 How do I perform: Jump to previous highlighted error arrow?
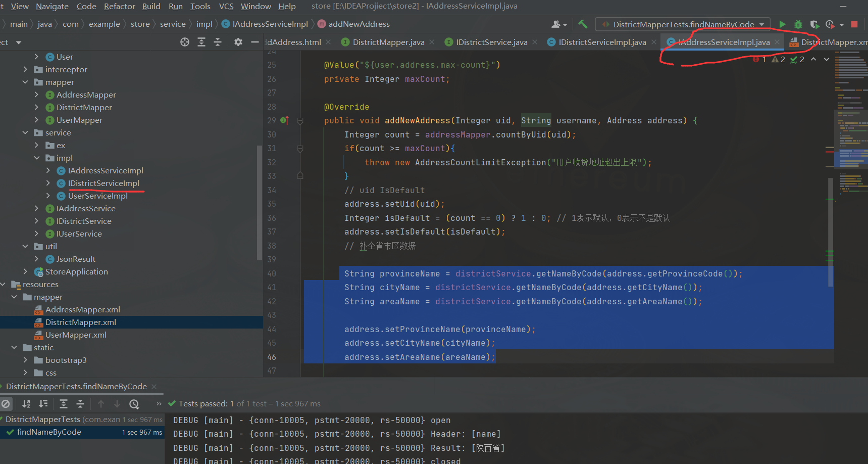(813, 59)
